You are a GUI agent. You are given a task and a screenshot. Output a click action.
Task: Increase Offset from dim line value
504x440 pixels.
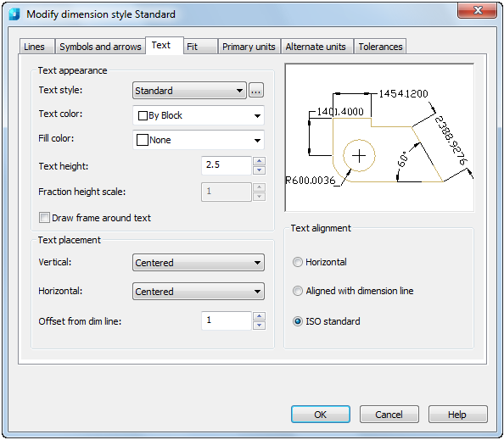pyautogui.click(x=259, y=316)
